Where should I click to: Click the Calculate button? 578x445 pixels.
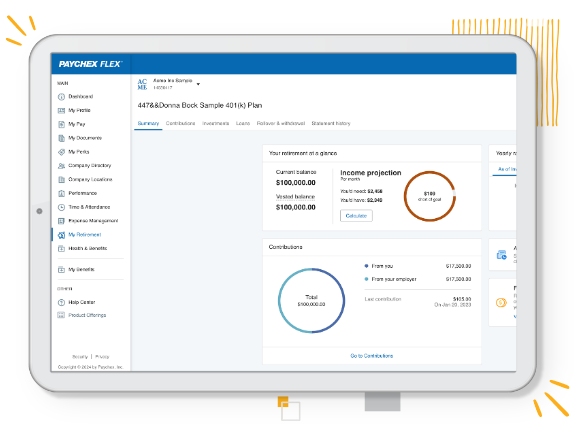(356, 216)
